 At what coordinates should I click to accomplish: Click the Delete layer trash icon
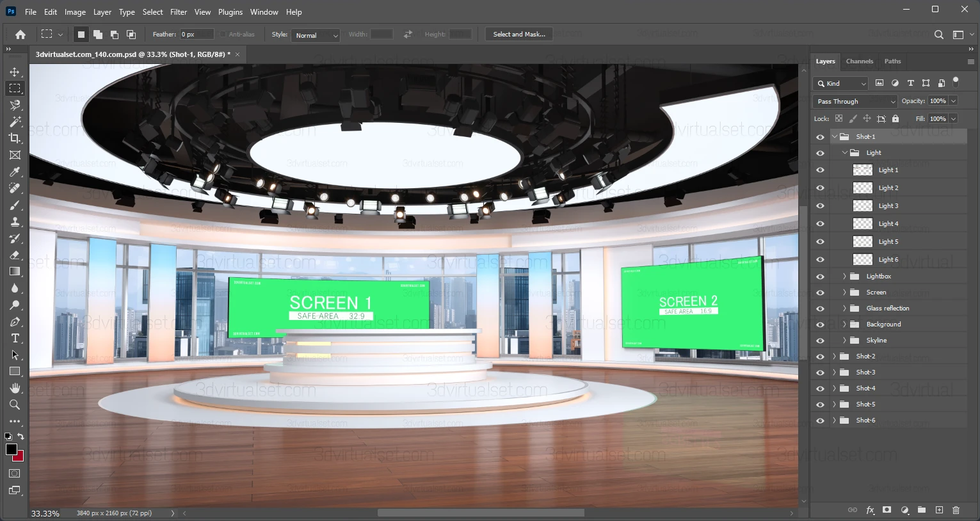956,510
